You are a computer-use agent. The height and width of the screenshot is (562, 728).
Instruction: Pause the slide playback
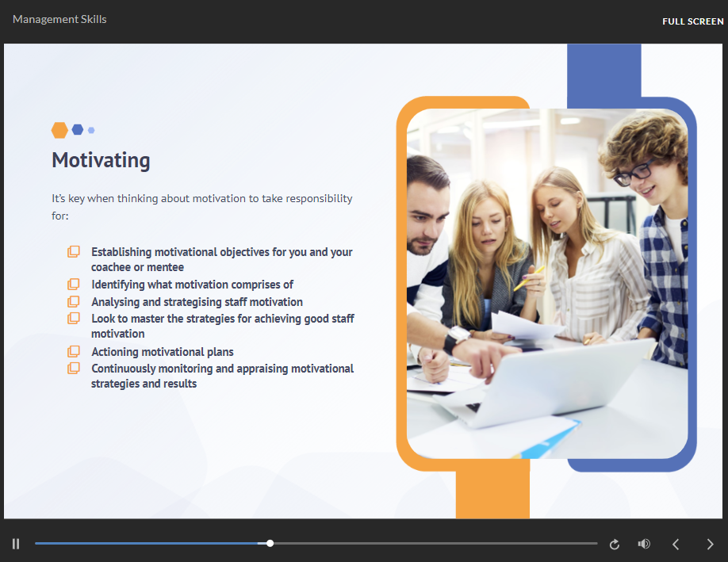coord(16,544)
